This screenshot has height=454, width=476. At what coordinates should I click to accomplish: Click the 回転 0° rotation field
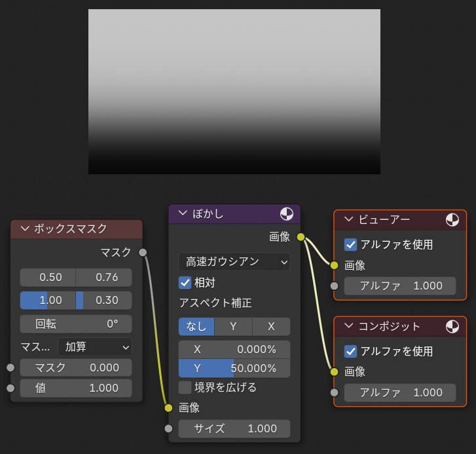click(x=76, y=324)
